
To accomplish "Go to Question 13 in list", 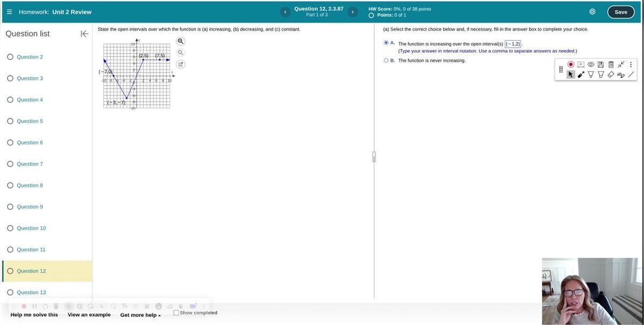I will (x=31, y=292).
